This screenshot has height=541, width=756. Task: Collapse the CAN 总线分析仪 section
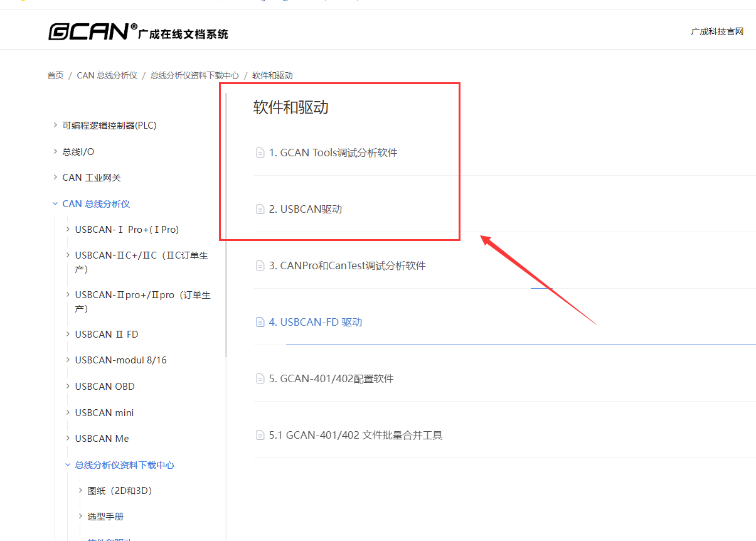pos(55,204)
